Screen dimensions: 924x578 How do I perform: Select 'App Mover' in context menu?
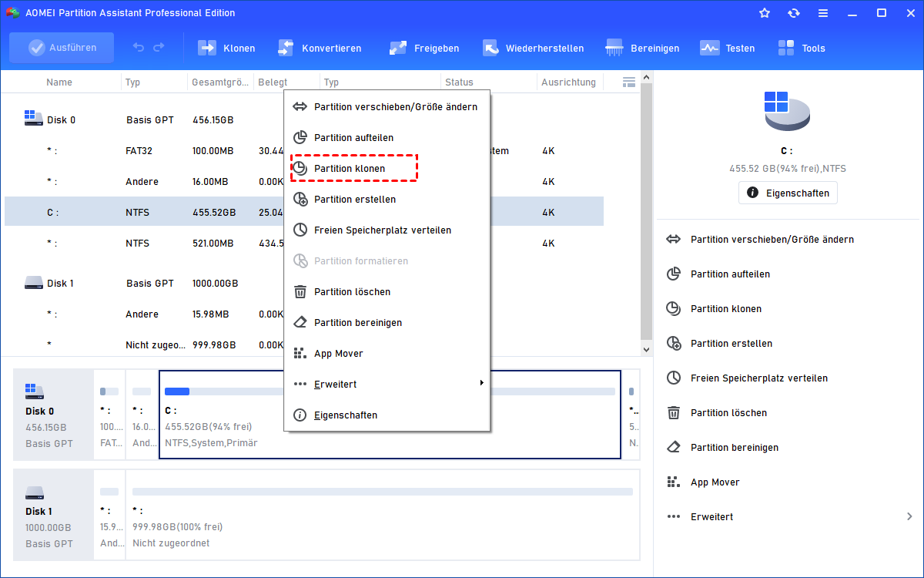click(x=387, y=354)
